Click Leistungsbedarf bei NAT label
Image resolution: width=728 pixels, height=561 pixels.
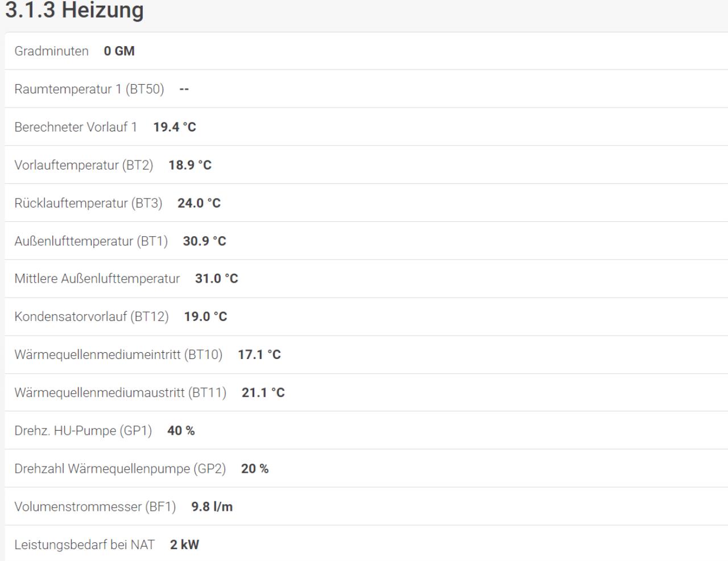[85, 544]
